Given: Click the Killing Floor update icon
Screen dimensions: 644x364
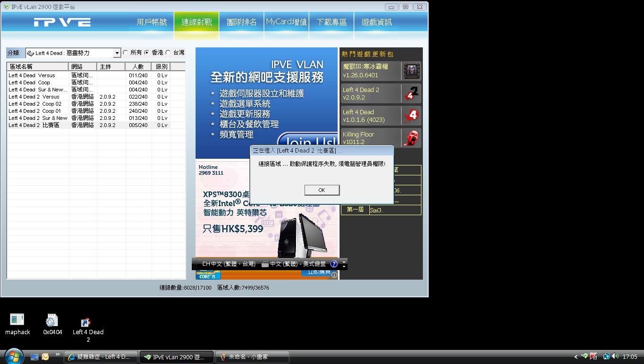Looking at the screenshot, I should tap(411, 138).
